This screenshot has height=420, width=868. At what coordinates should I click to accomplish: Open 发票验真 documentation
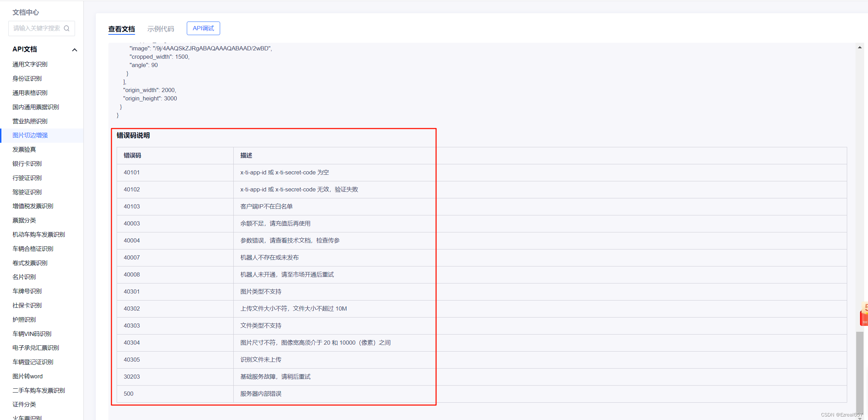(24, 149)
